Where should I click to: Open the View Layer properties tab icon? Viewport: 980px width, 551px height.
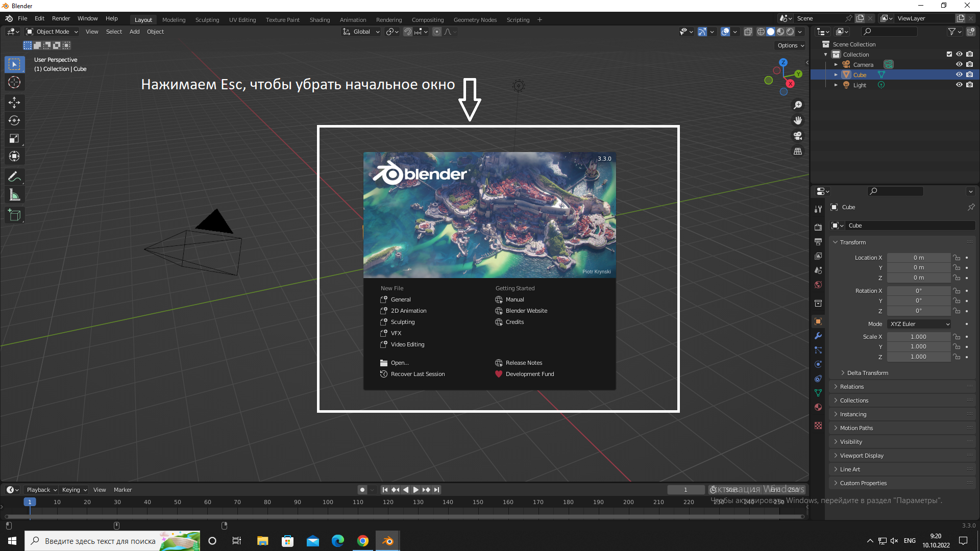[x=818, y=256]
